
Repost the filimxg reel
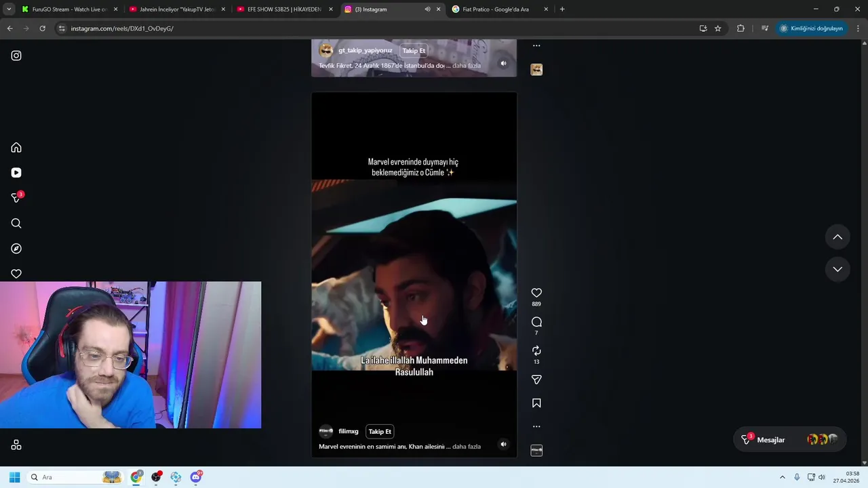[536, 350]
